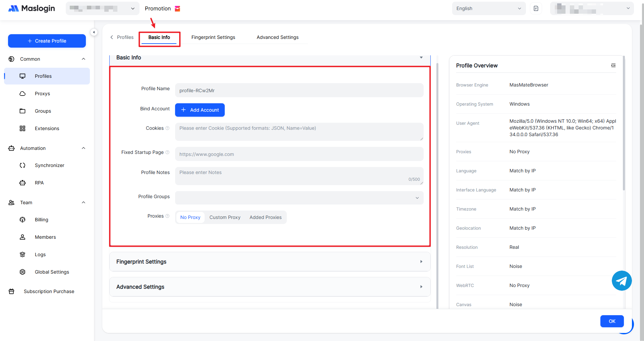This screenshot has width=644, height=341.
Task: Switch to the Added Proxies option
Action: [x=265, y=217]
